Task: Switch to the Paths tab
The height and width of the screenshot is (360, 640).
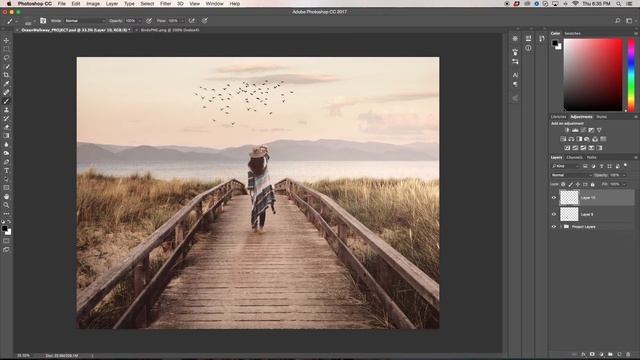Action: click(x=591, y=157)
